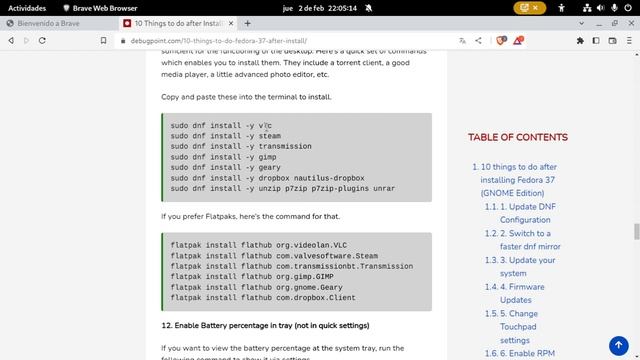Go to 'Switch to a faster dnf mirror' link
This screenshot has width=640, height=360.
522,240
